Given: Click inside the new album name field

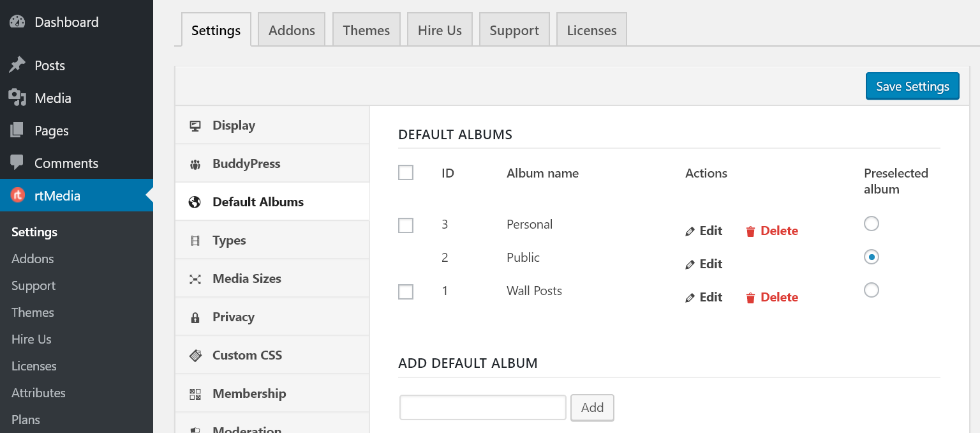Looking at the screenshot, I should click(x=482, y=407).
